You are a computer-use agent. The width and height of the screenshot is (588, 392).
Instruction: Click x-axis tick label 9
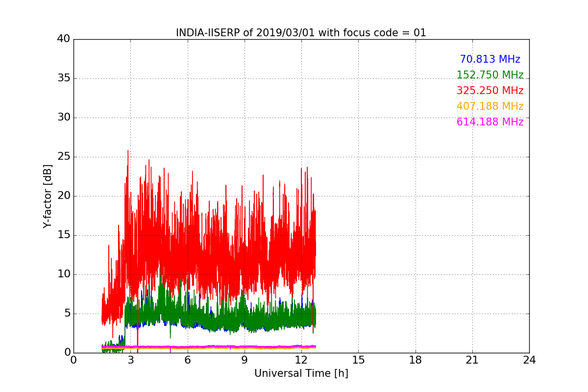(x=245, y=360)
